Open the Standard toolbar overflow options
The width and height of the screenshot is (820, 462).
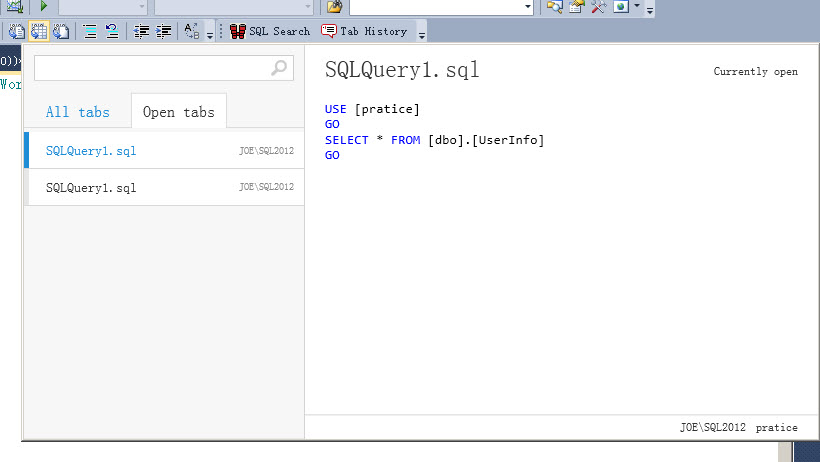coord(650,10)
